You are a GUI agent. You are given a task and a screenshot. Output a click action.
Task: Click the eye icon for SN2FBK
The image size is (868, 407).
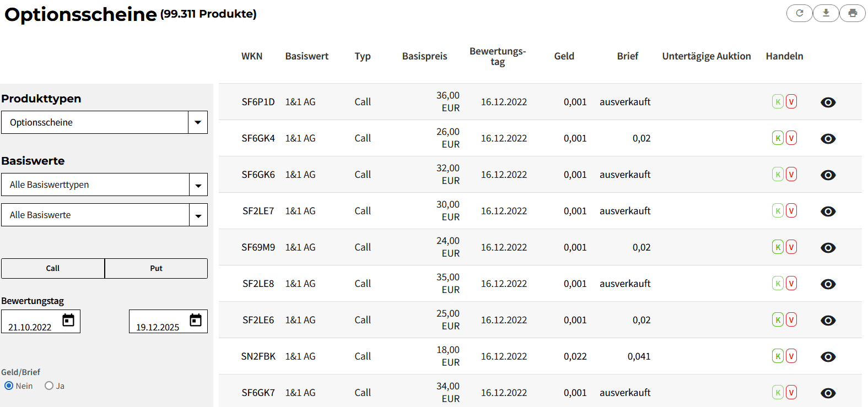(x=828, y=357)
